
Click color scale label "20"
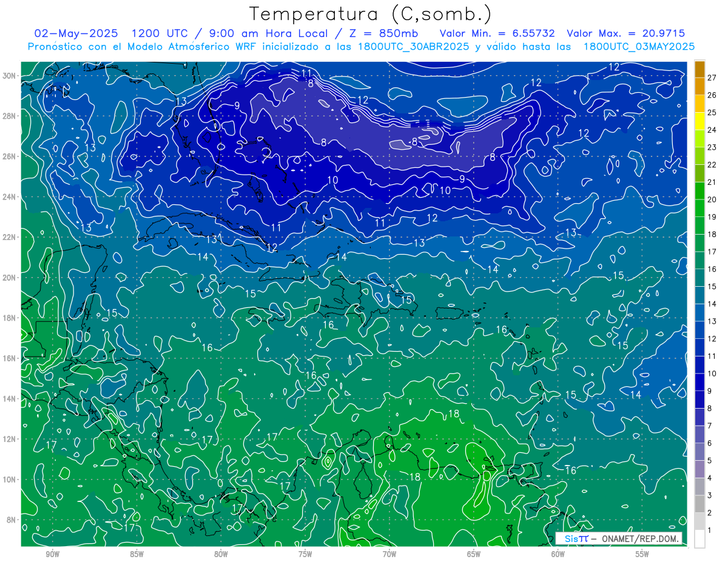(x=712, y=199)
